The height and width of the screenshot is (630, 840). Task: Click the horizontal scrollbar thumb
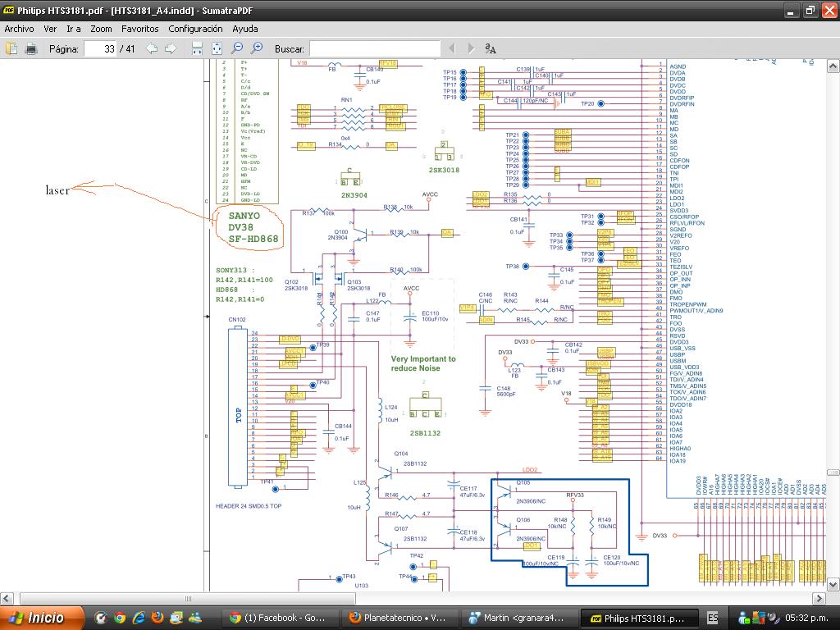[188, 598]
